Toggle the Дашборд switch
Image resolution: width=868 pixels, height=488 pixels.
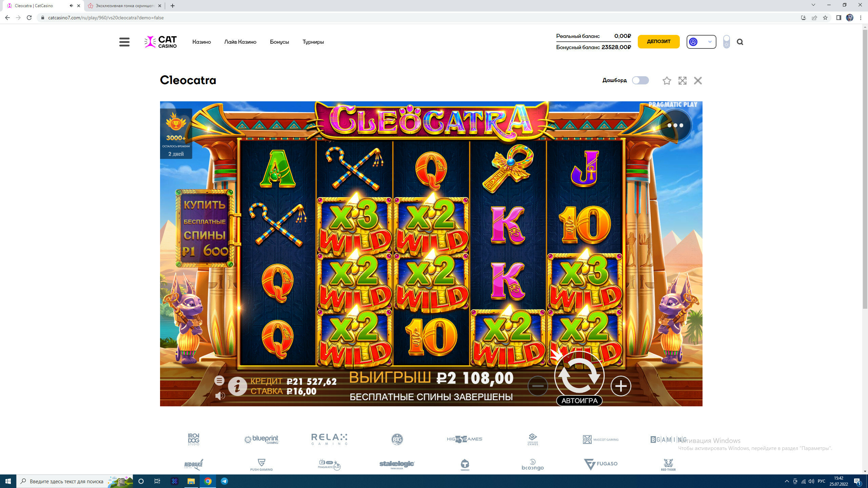(640, 80)
